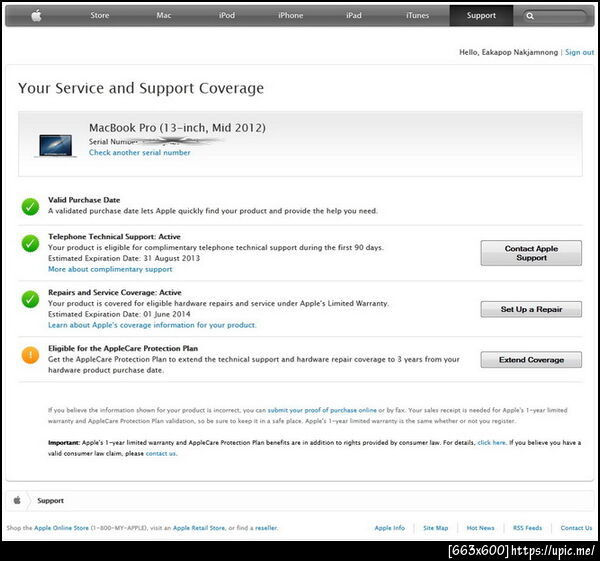
Task: Click the green check beside Valid Purchase Date
Action: (x=30, y=207)
